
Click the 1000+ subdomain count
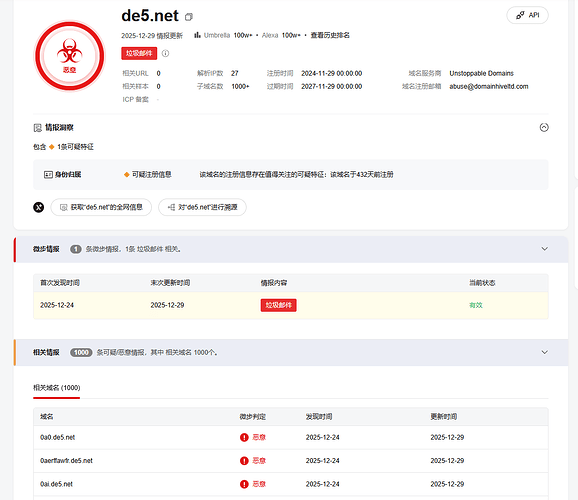(x=240, y=86)
